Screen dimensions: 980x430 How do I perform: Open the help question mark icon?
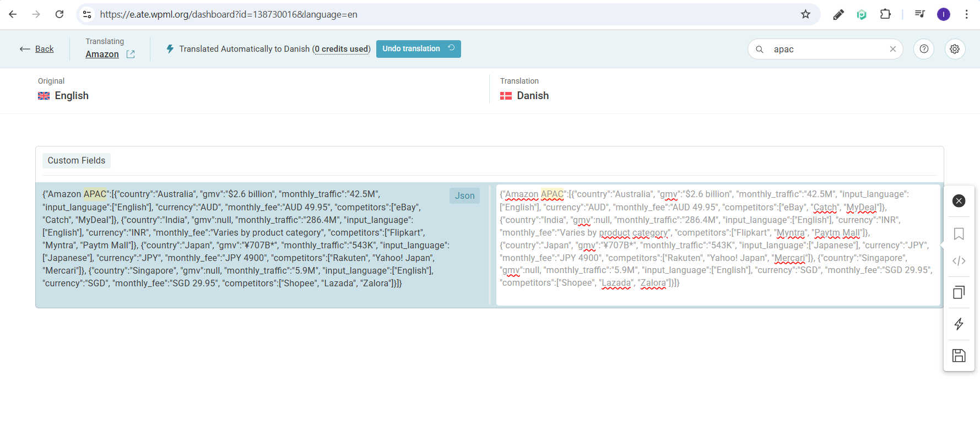tap(924, 49)
